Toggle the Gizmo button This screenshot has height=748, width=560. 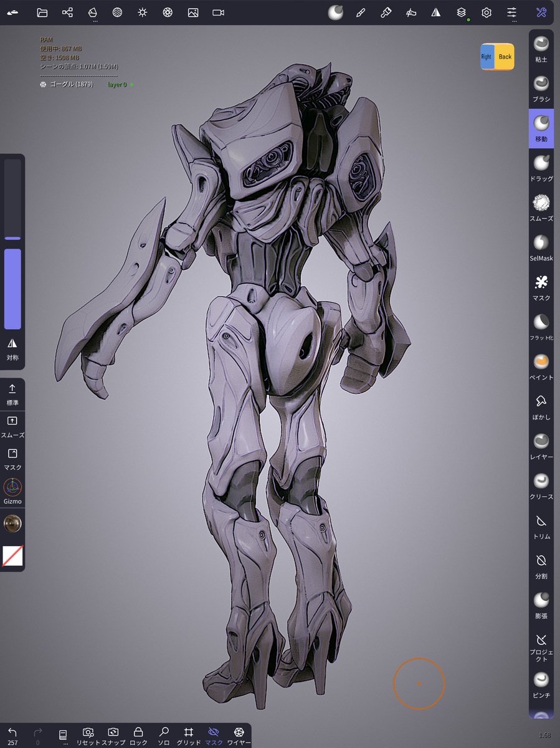tap(12, 491)
